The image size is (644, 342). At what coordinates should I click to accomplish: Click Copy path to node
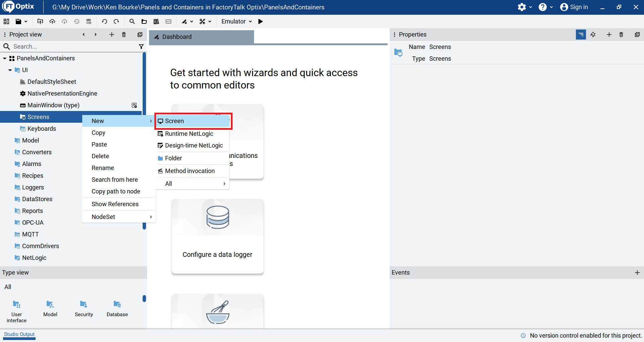(119, 191)
